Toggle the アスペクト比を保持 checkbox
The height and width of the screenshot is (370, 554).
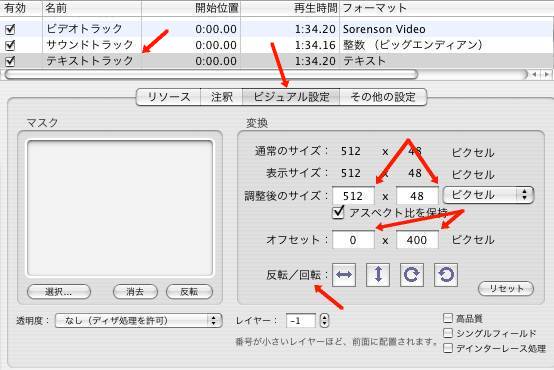[x=338, y=212]
